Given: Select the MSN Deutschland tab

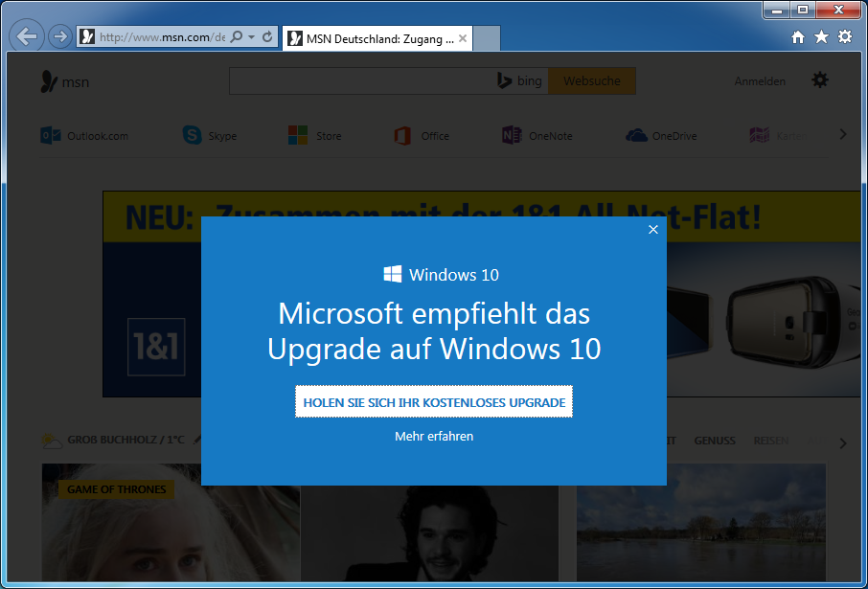Looking at the screenshot, I should coord(377,38).
